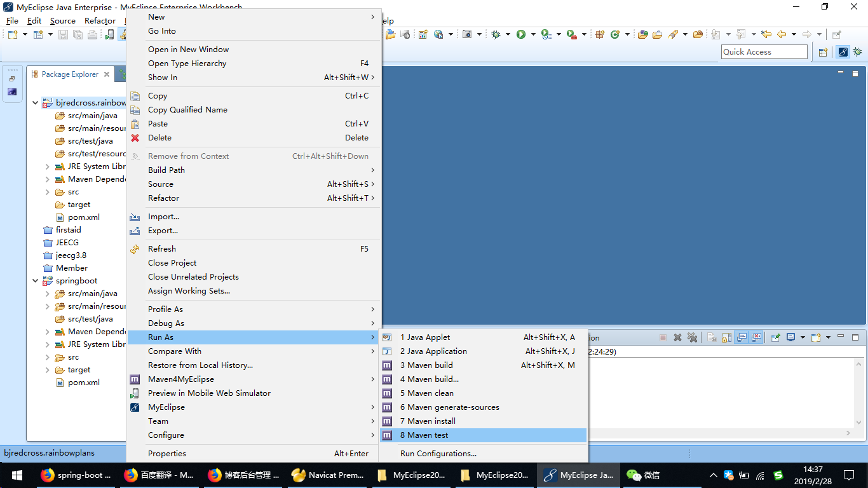Open the Debug As submenu
The width and height of the screenshot is (868, 488).
pos(254,323)
